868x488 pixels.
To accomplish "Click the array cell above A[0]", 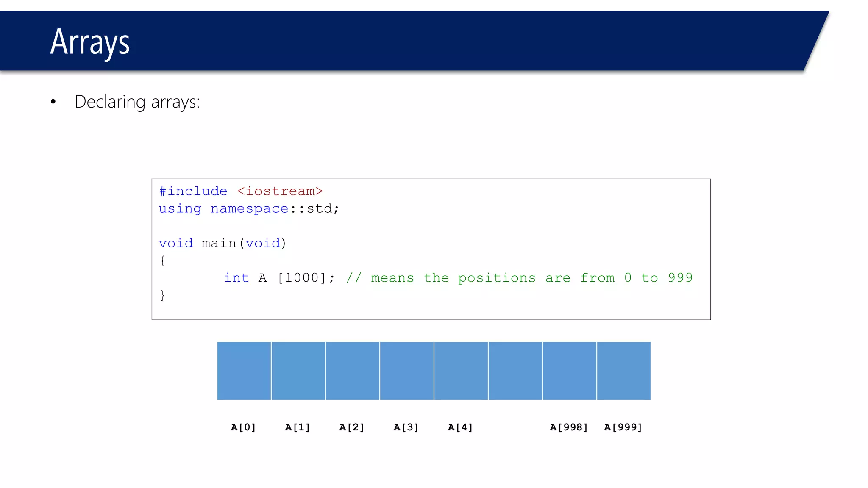I will pos(244,371).
